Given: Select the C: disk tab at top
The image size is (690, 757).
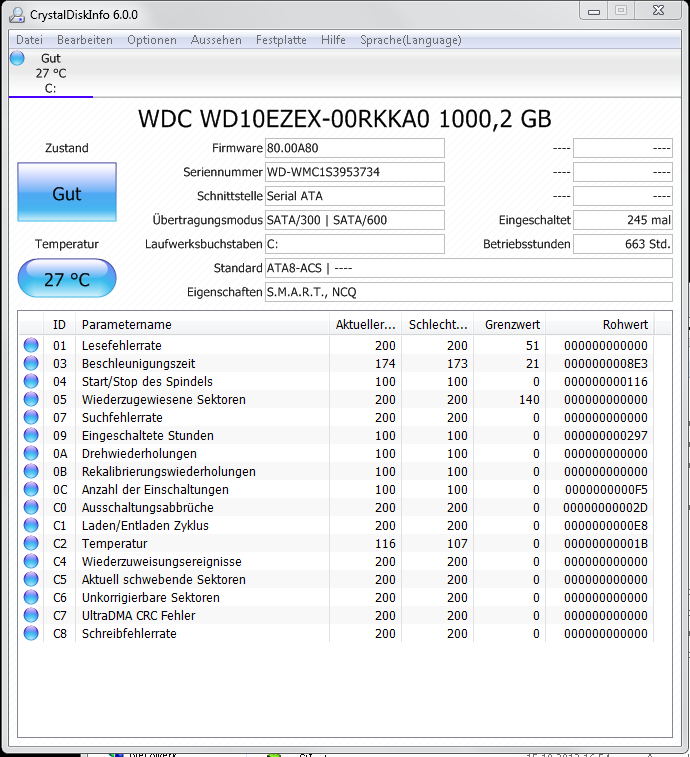Looking at the screenshot, I should point(51,73).
